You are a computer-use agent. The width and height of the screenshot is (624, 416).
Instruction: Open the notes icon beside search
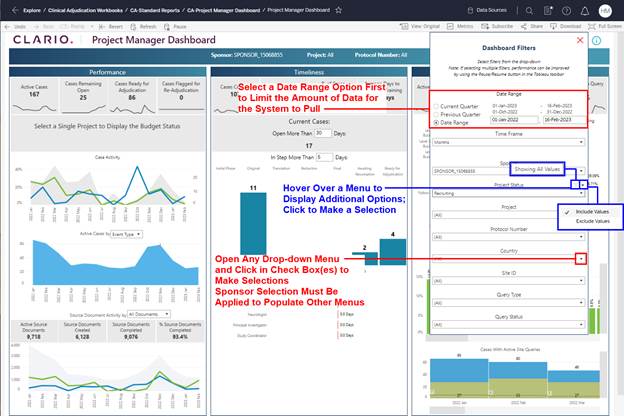point(548,11)
